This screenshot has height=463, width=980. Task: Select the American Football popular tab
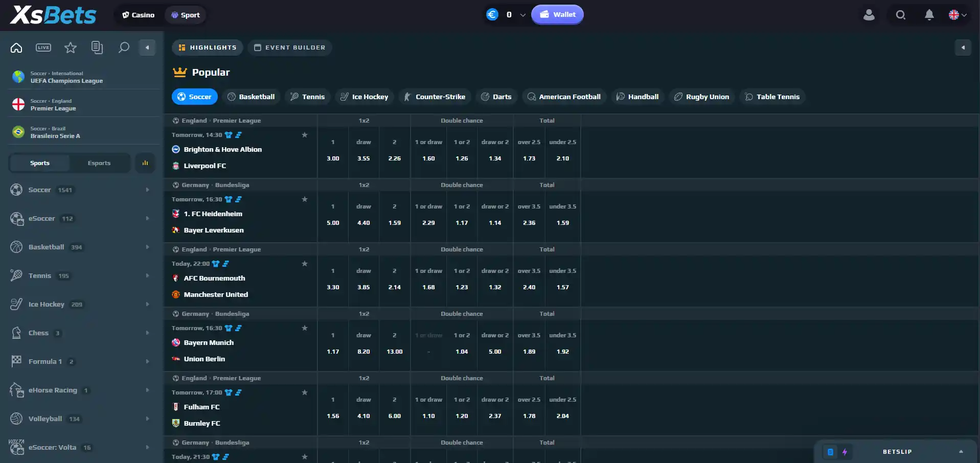coord(564,97)
